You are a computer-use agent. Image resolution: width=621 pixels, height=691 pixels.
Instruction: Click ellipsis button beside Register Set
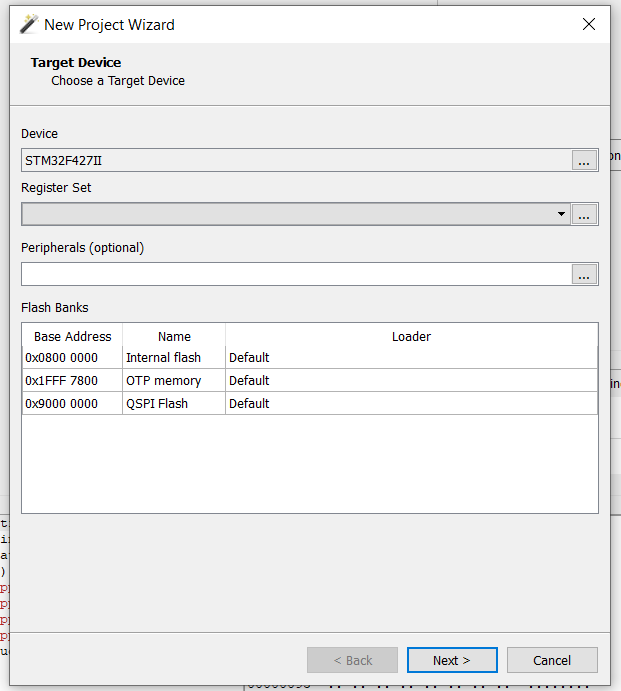(584, 214)
